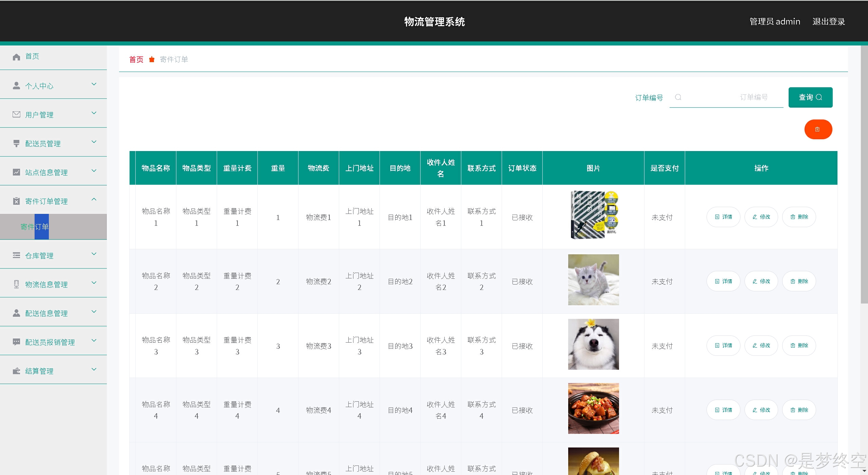Expand the 配送员报销管理 chevron
This screenshot has height=475, width=868.
click(x=94, y=341)
